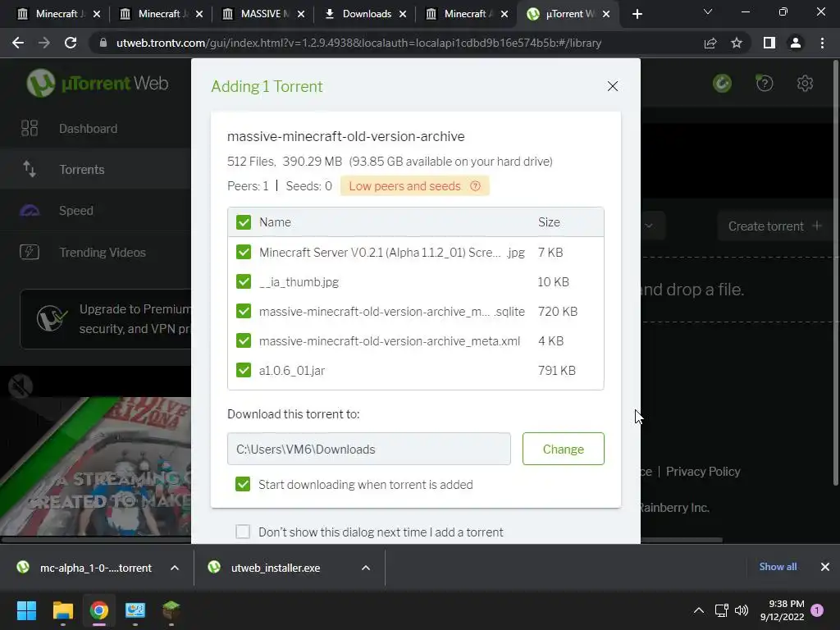Click the Dashboard grid icon

click(x=30, y=128)
